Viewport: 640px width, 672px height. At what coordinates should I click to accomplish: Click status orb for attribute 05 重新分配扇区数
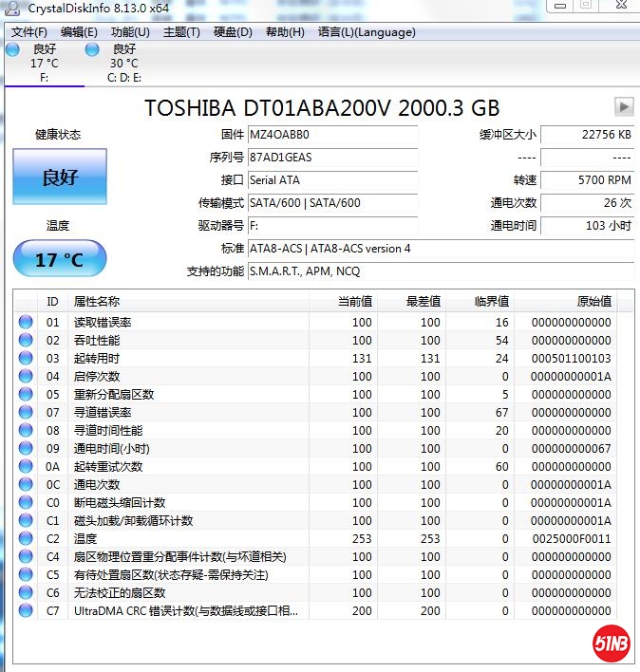(26, 394)
